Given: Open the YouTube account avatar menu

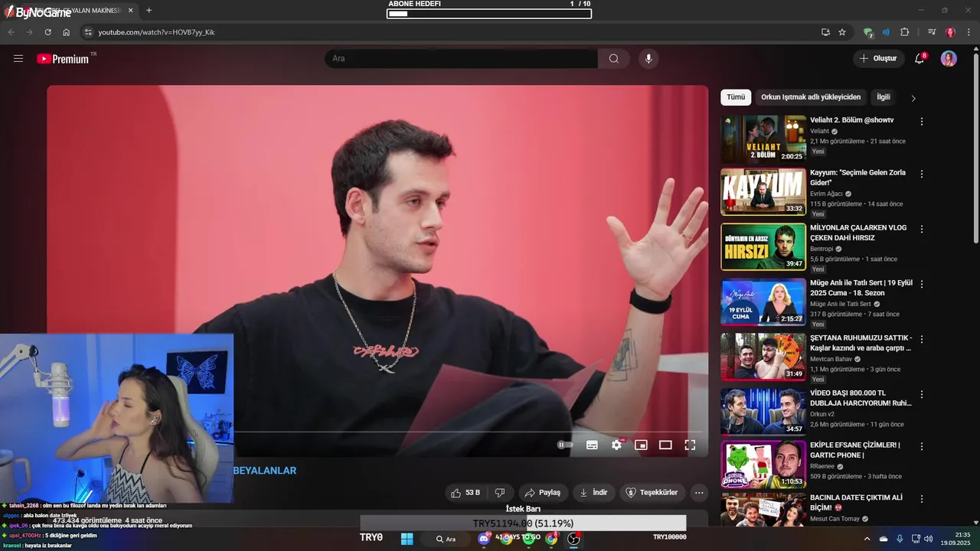Looking at the screenshot, I should click(x=949, y=59).
